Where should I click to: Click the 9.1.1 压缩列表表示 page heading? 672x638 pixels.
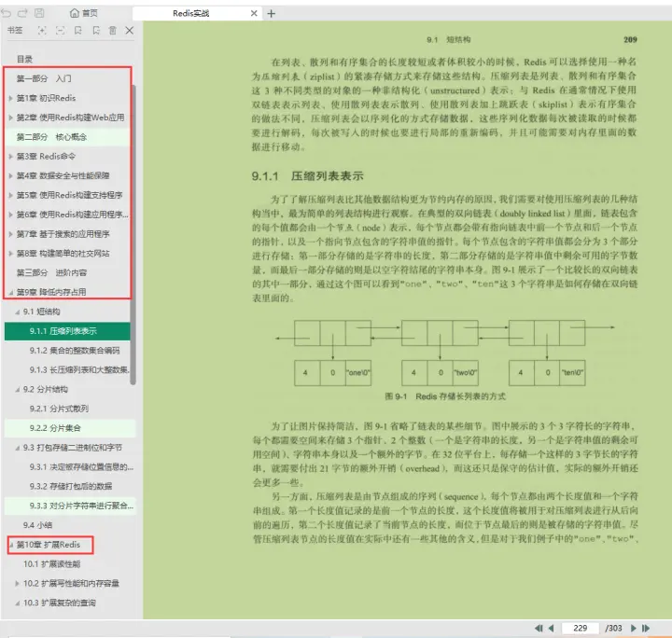click(x=307, y=176)
